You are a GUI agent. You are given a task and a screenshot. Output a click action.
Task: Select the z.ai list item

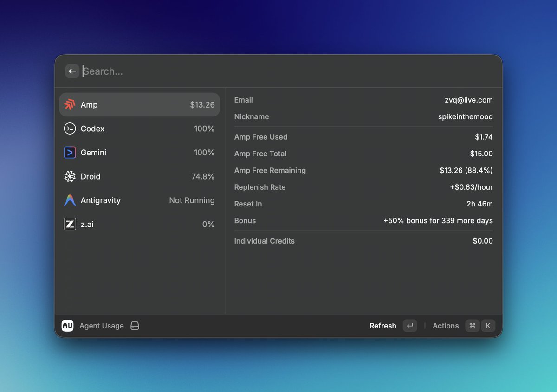(139, 225)
